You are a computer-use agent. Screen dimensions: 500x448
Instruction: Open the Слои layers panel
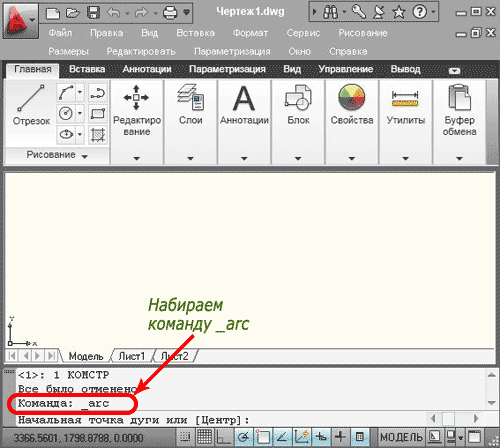[x=191, y=122]
